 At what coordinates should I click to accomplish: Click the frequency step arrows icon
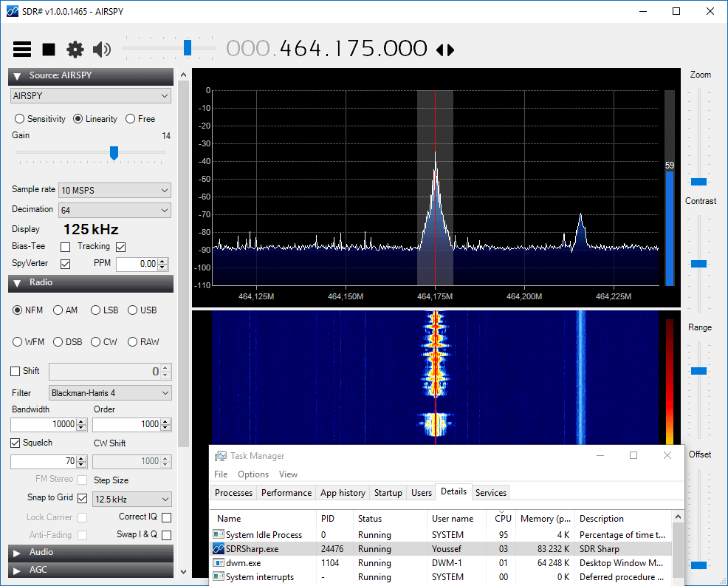tap(444, 50)
